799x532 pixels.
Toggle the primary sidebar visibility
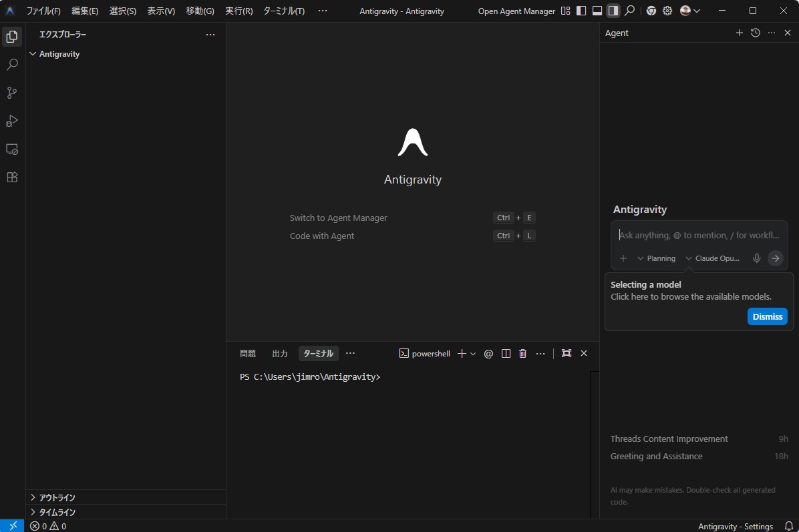(581, 11)
